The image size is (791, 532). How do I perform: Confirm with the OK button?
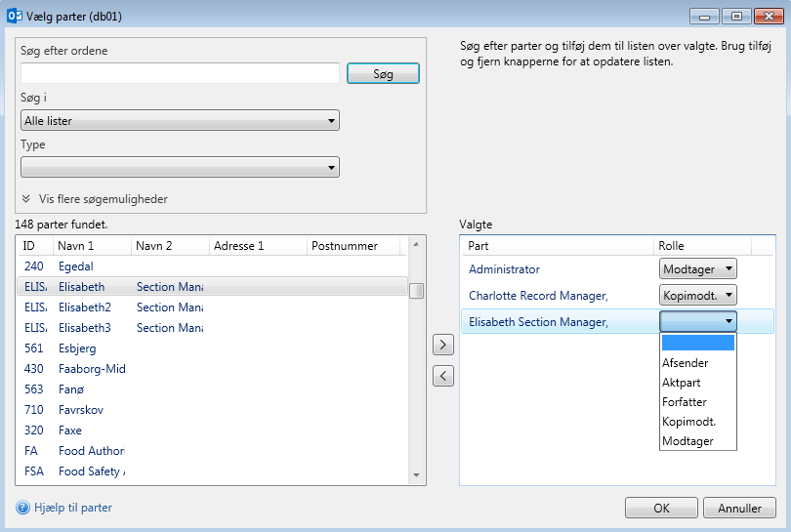click(x=661, y=508)
